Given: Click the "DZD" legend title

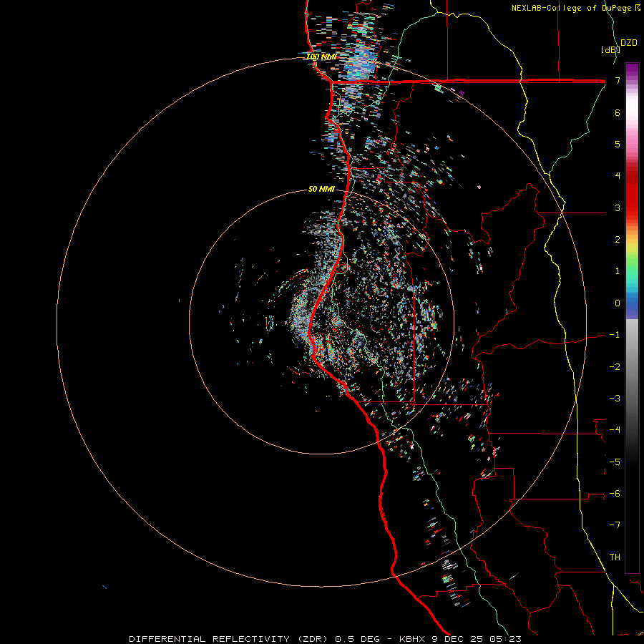Looking at the screenshot, I should point(629,43).
